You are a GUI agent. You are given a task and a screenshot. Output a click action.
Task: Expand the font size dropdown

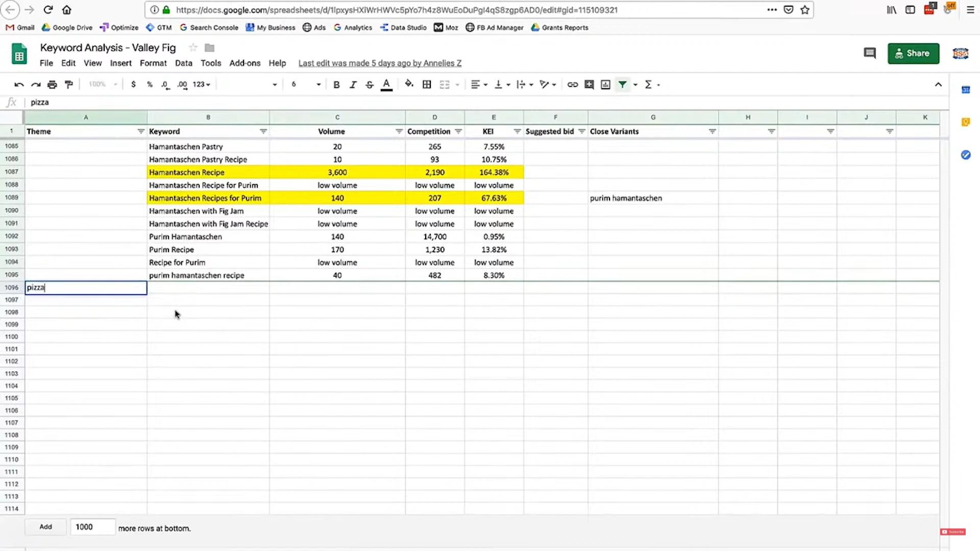point(318,85)
